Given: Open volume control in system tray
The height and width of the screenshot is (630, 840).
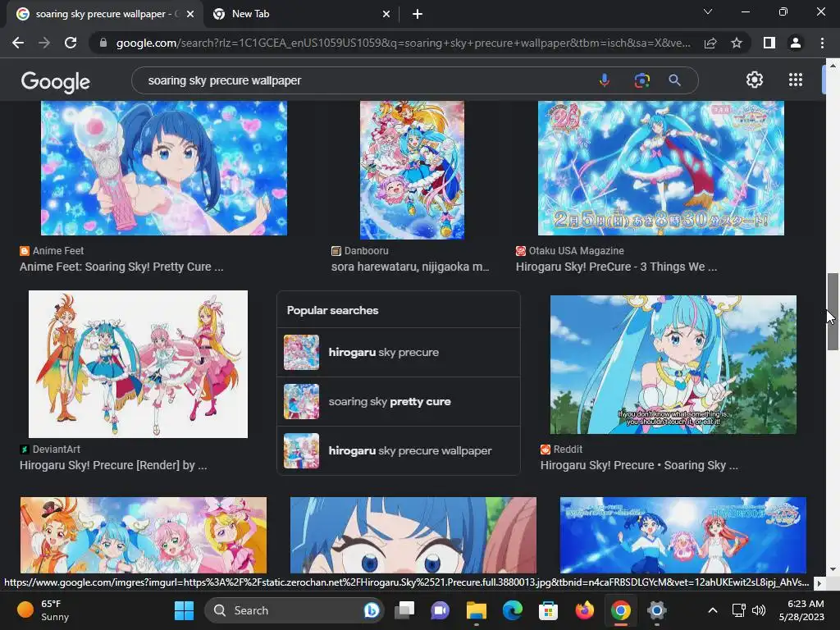Looking at the screenshot, I should [x=758, y=610].
